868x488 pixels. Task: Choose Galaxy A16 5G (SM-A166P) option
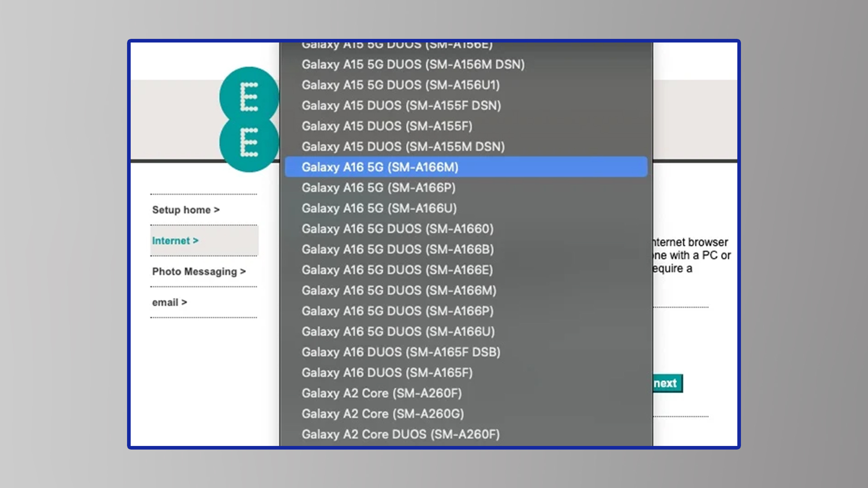click(x=466, y=188)
